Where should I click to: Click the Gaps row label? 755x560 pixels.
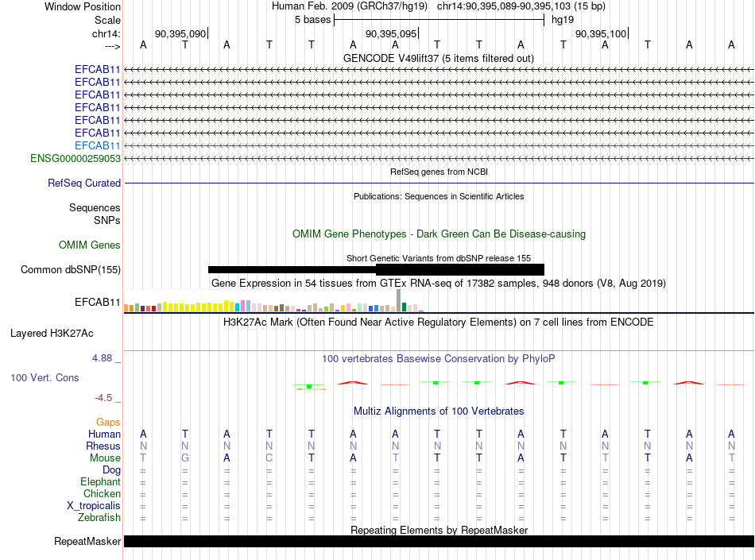click(108, 423)
